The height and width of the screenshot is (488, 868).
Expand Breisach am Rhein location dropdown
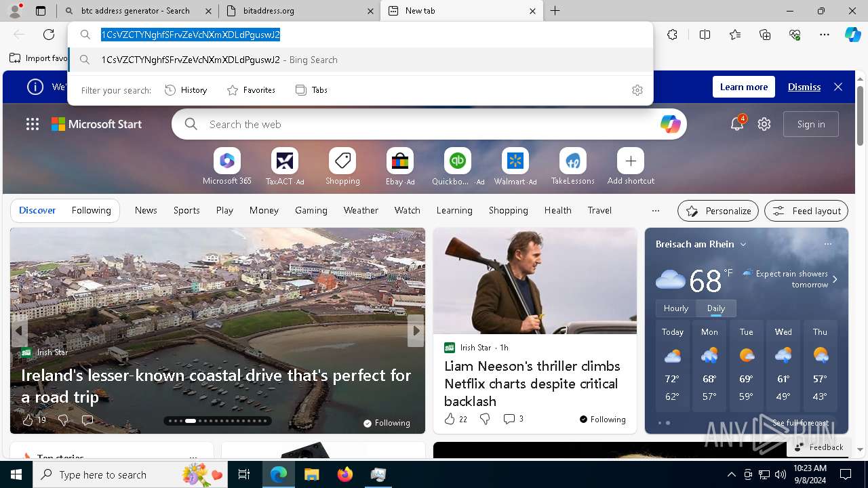click(743, 245)
